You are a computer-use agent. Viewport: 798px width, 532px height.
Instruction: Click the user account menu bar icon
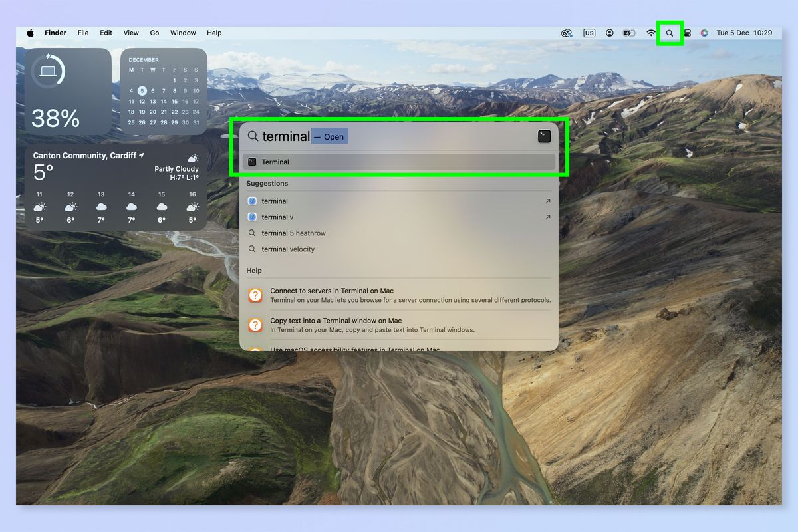(609, 33)
